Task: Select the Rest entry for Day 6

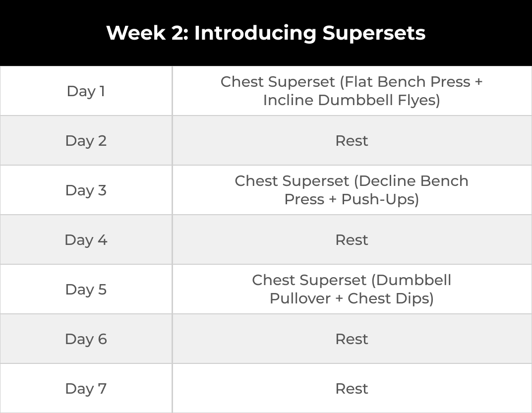Action: pyautogui.click(x=352, y=339)
